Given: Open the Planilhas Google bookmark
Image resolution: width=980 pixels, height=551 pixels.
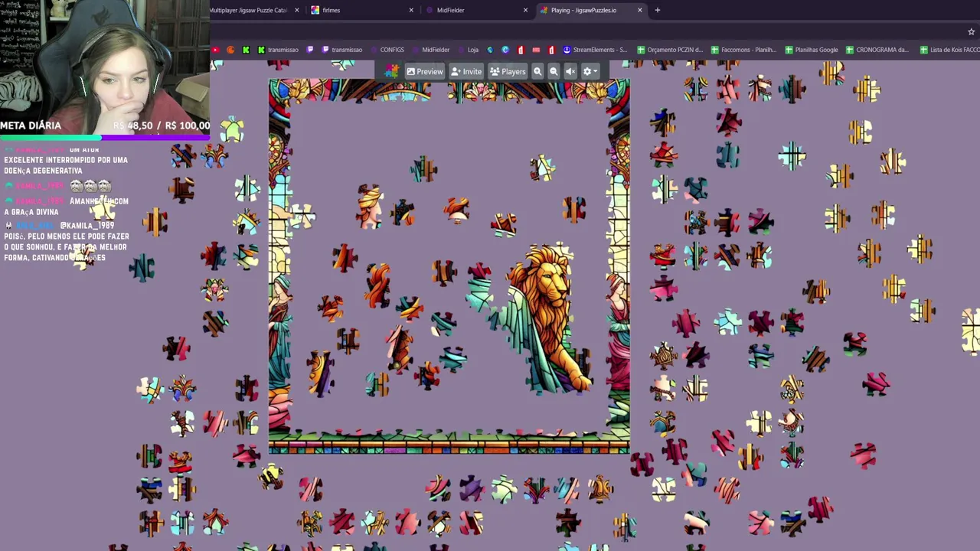Looking at the screenshot, I should [812, 50].
